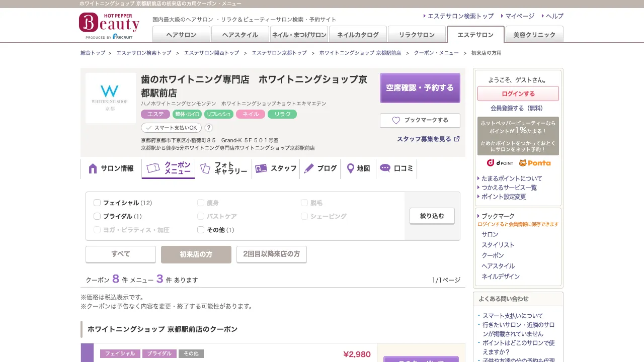The width and height of the screenshot is (644, 362).
Task: Go to エステサロン京都トップ breadcrumb
Action: (x=279, y=53)
